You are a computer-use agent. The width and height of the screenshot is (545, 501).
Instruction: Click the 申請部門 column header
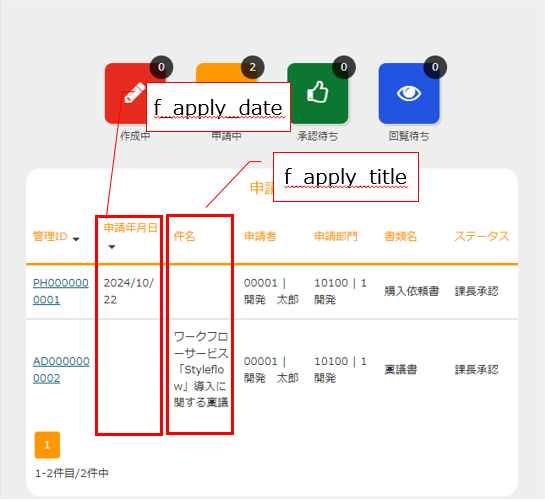click(336, 237)
